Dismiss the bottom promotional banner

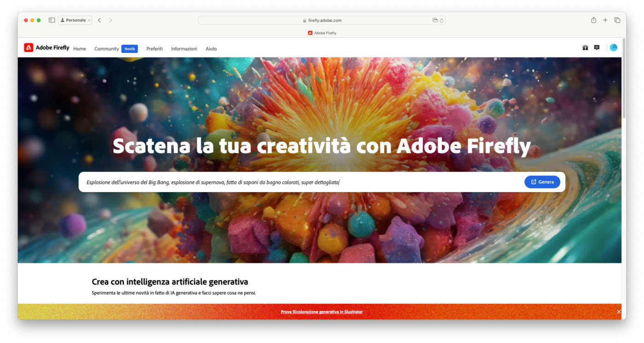(x=619, y=312)
